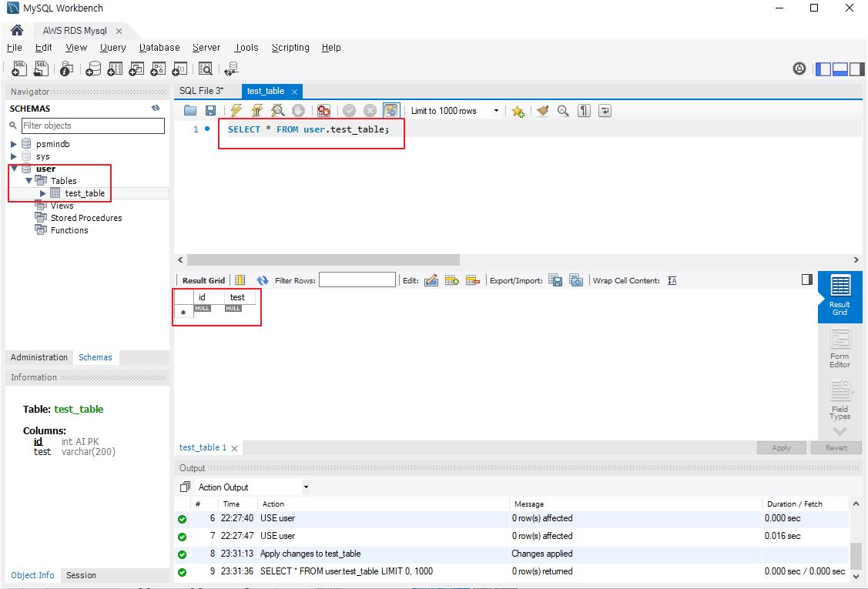Execute statement under the keyboard cursor
This screenshot has height=589, width=868.
[x=257, y=111]
